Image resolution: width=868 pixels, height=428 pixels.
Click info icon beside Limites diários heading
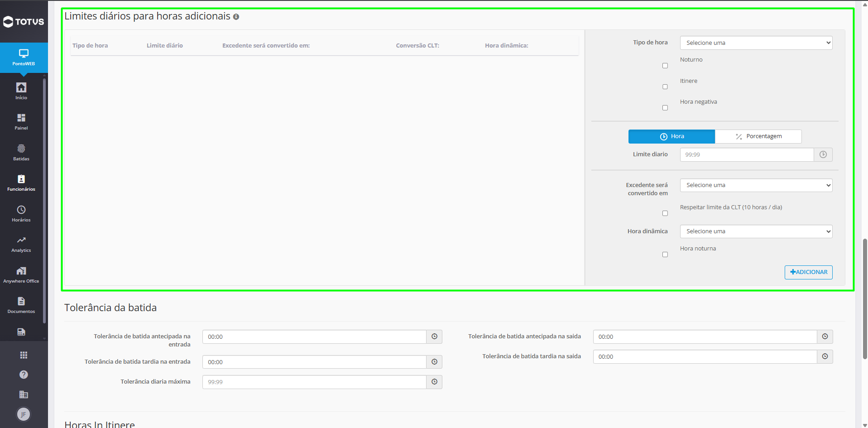[x=236, y=17]
